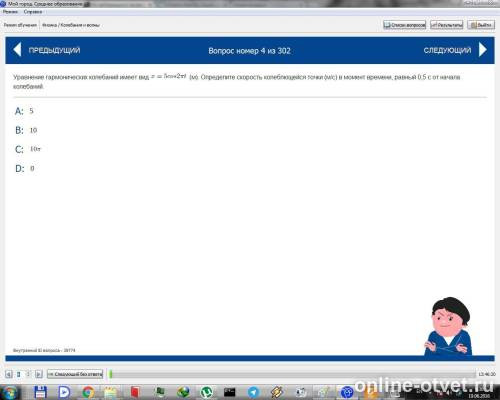500x400 pixels.
Task: Click the Результаты button
Action: tap(447, 25)
